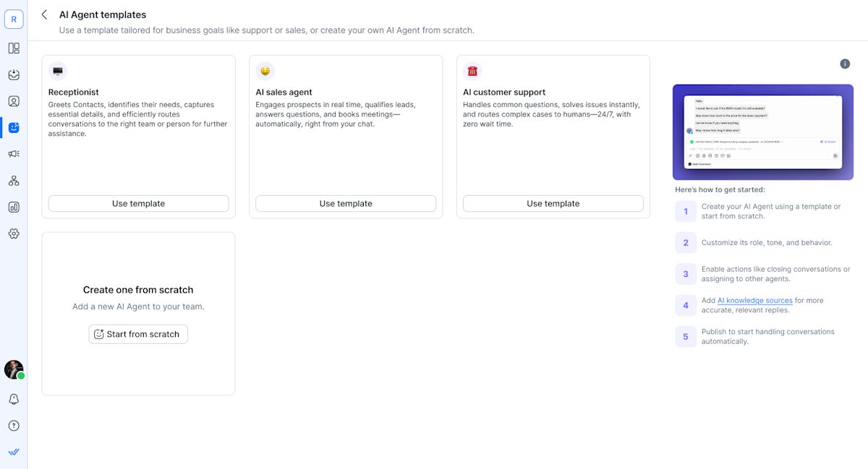Open the Contacts icon in the sidebar
The image size is (868, 469).
14,101
